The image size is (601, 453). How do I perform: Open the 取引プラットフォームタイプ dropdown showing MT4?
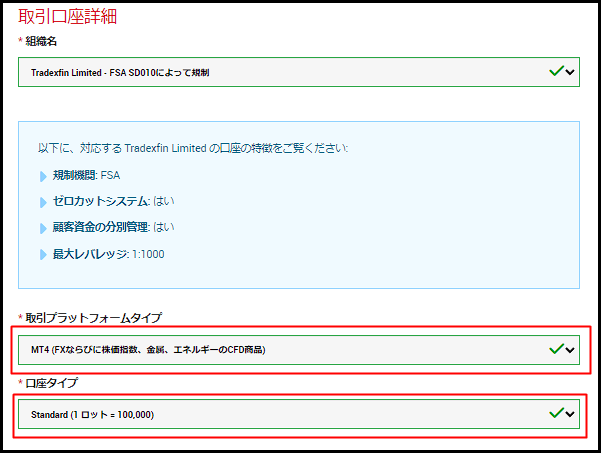tap(299, 350)
